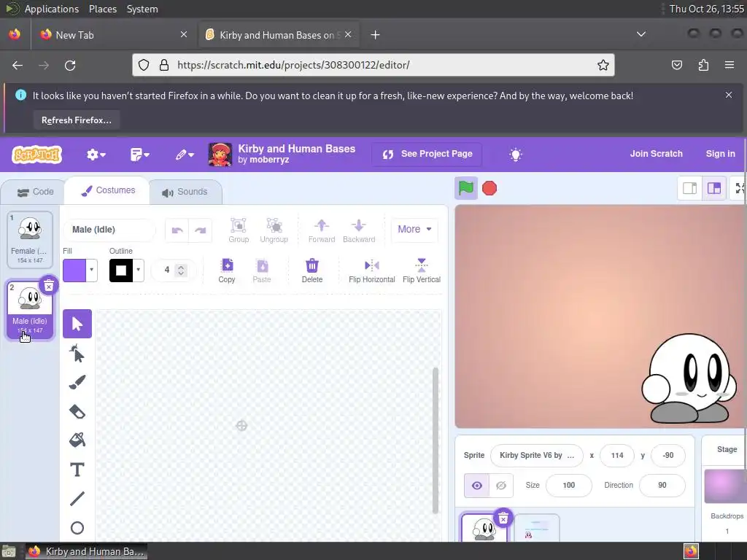Open the Firefox hamburger menu

pyautogui.click(x=729, y=65)
